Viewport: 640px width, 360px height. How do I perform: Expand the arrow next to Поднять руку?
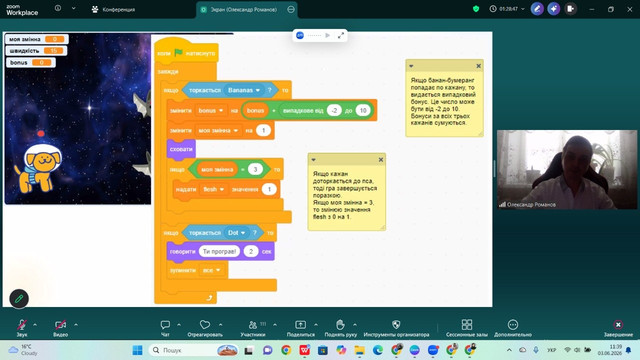click(x=355, y=325)
